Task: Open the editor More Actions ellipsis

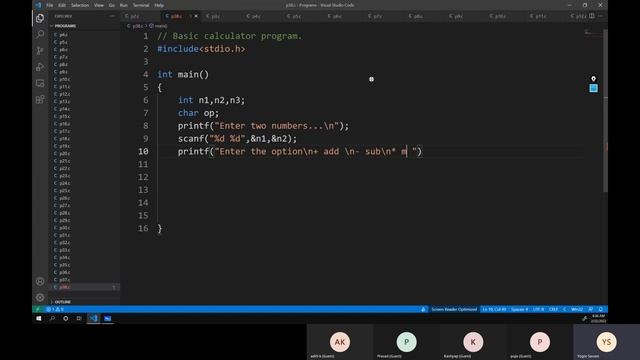Action: coord(600,16)
